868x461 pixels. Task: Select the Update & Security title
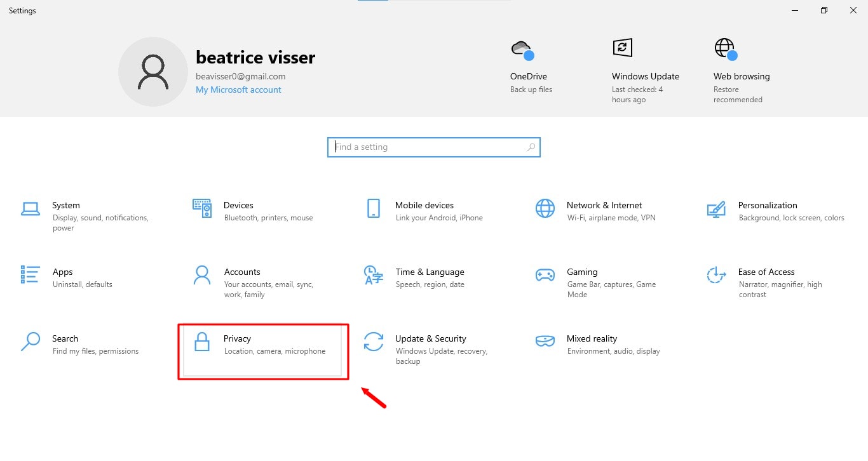coord(431,338)
